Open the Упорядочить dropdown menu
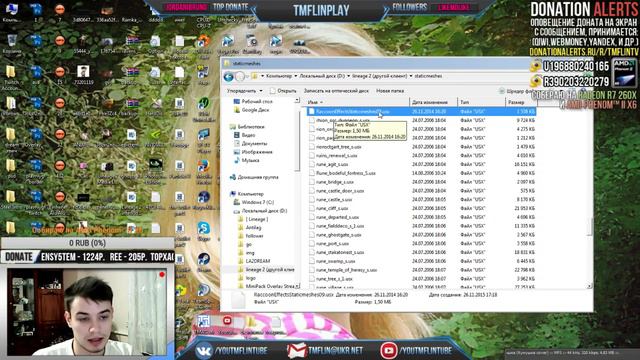Viewport: 640px width, 360px height. 244,91
